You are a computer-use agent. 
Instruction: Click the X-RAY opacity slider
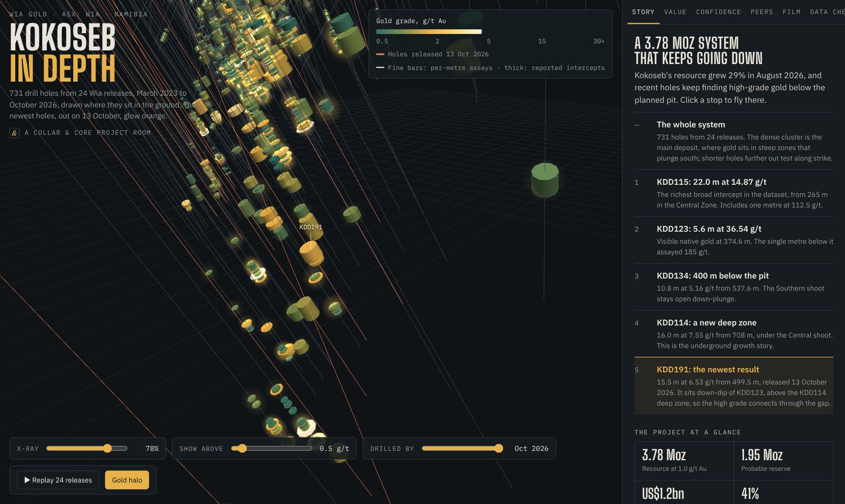87,449
